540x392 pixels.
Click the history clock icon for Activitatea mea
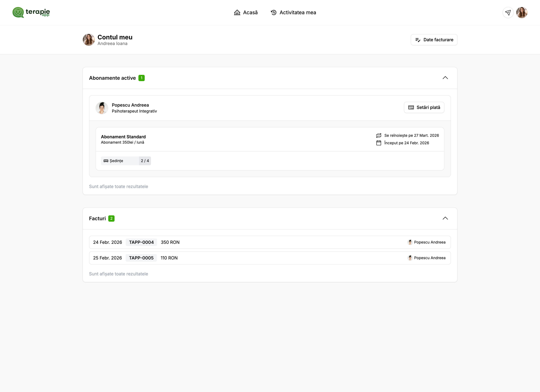(x=274, y=12)
